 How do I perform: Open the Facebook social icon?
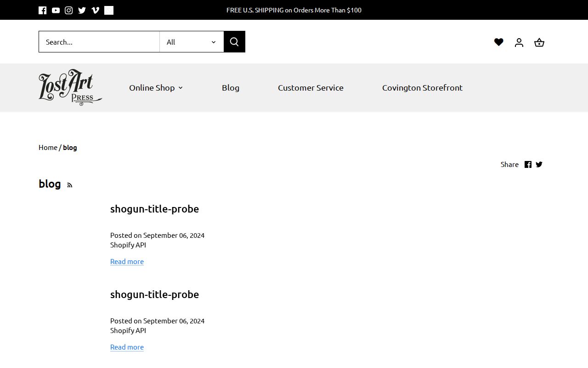42,10
